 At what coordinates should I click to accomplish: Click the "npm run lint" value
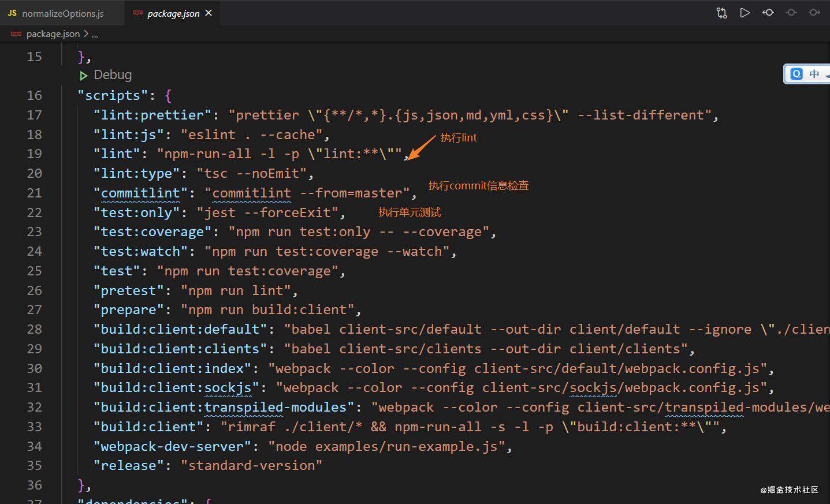point(236,290)
